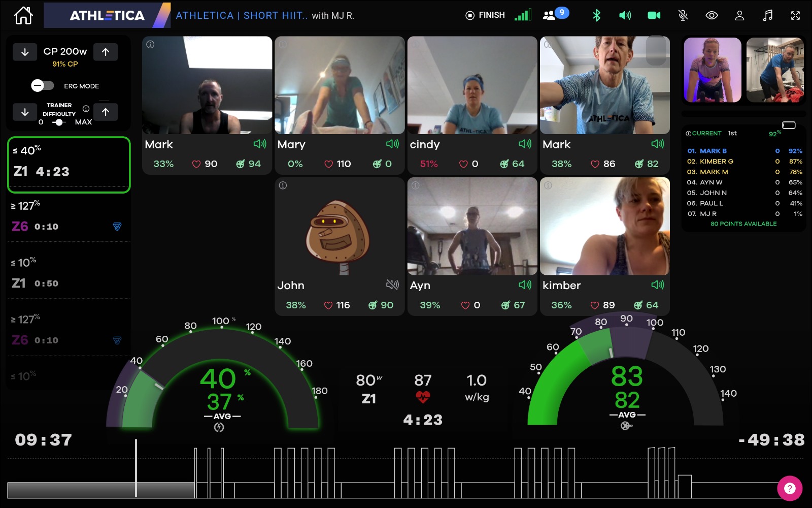Adjust the trainer difficulty slider
Viewport: 812px width, 508px height.
[x=59, y=122]
